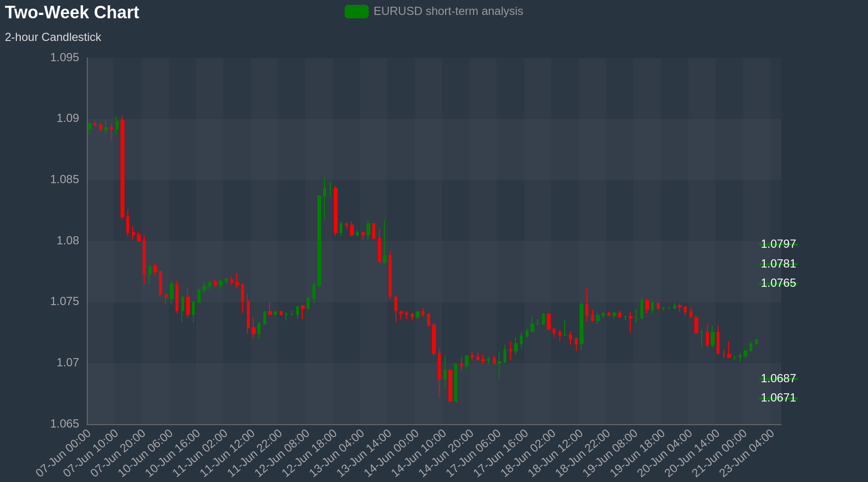The height and width of the screenshot is (482, 868).
Task: Select the 1.0765 price level marker
Action: 778,283
